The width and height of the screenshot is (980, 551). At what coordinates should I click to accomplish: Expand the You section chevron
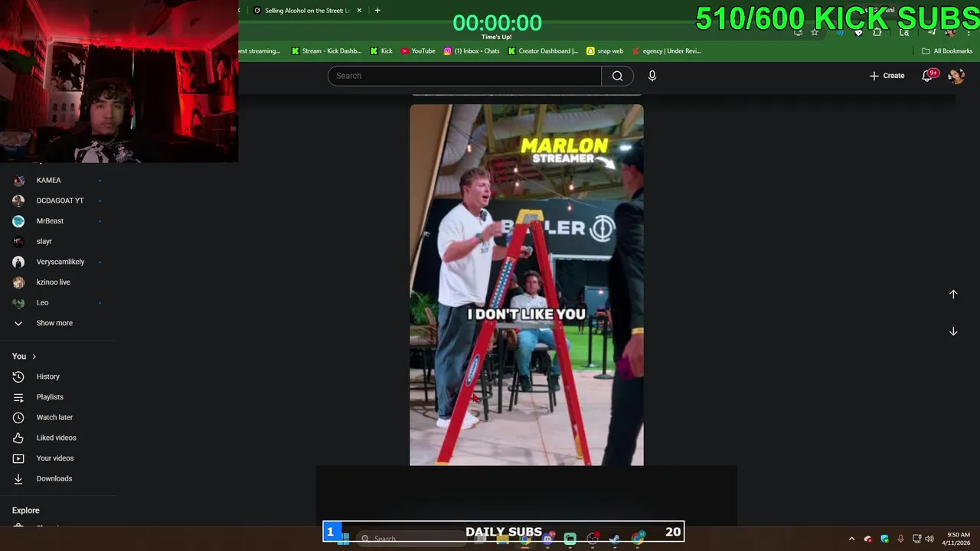(x=34, y=357)
